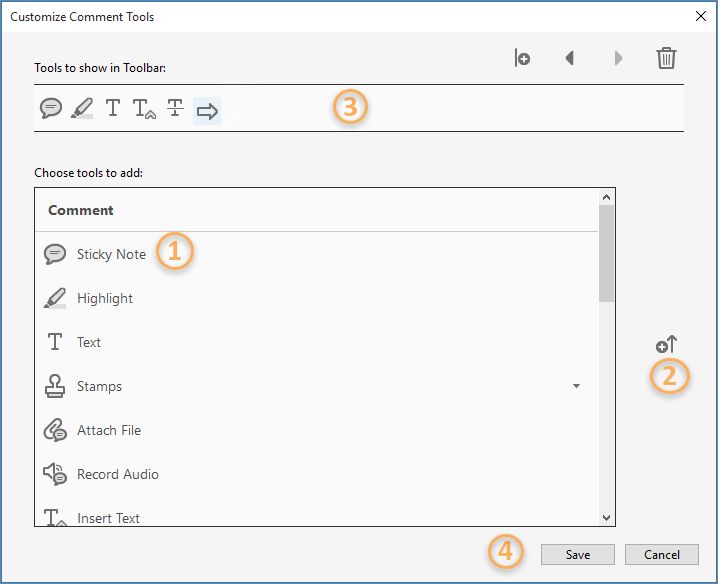Click the add divider icon
This screenshot has height=584, width=718.
click(522, 58)
